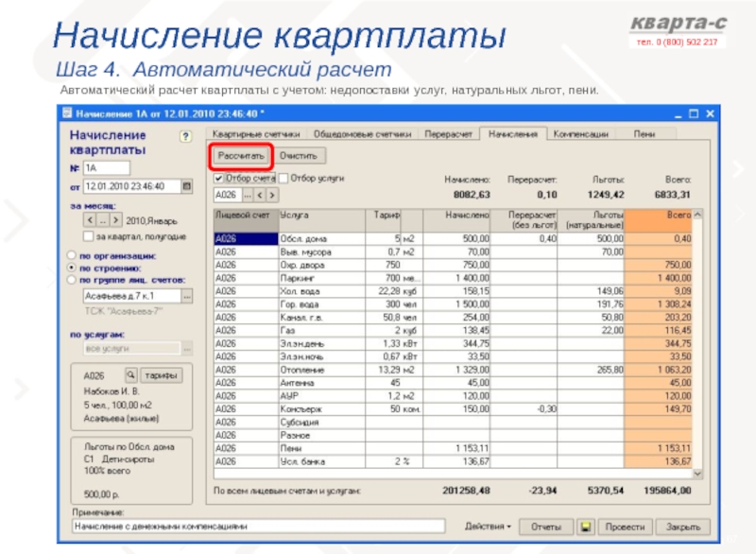Click the magnifier icon beside account A026
The height and width of the screenshot is (554, 756).
(131, 374)
